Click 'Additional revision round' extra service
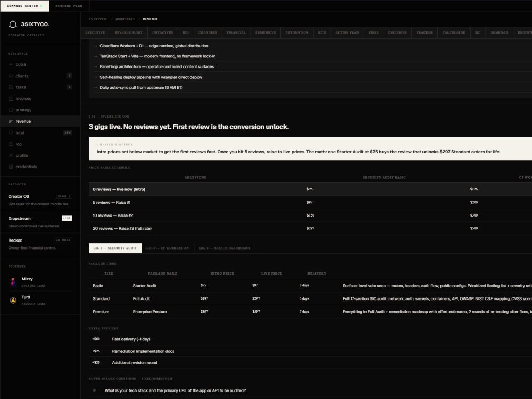Image resolution: width=532 pixels, height=399 pixels. click(135, 363)
